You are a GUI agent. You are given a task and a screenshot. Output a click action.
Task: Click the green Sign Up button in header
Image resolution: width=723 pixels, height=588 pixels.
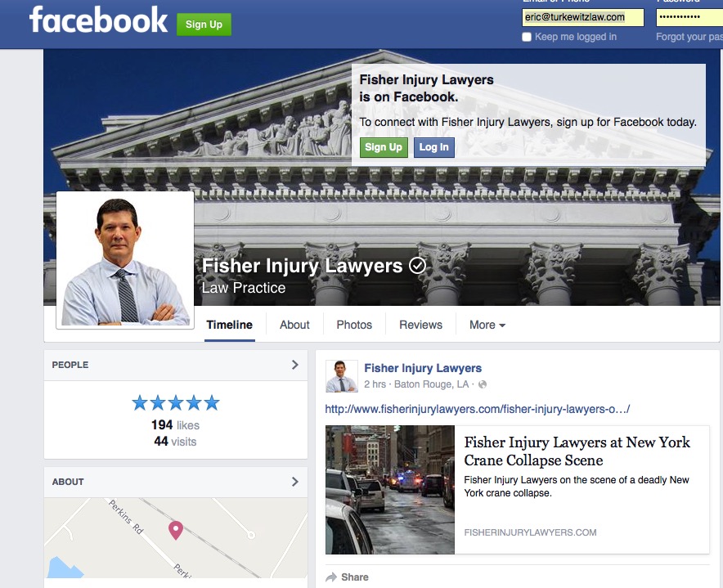(204, 25)
